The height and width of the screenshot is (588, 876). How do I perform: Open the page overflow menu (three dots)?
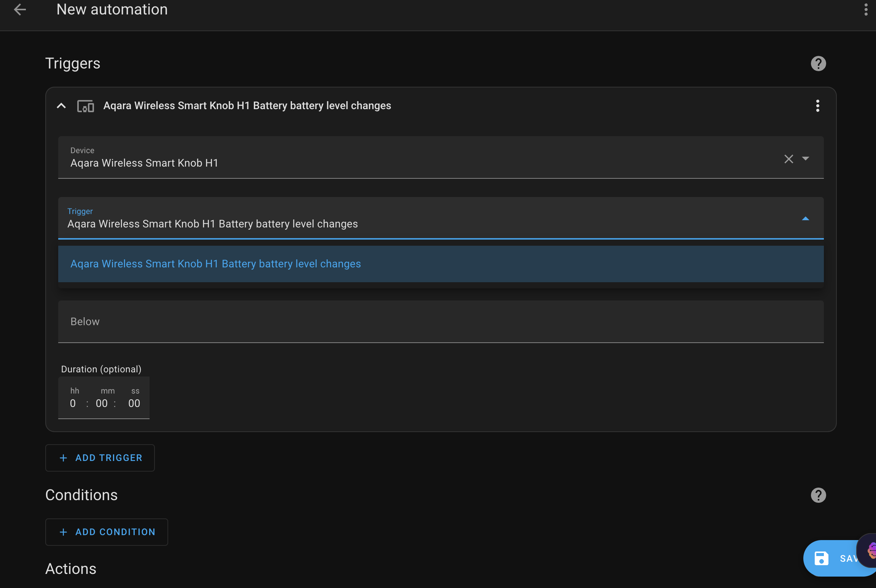866,10
